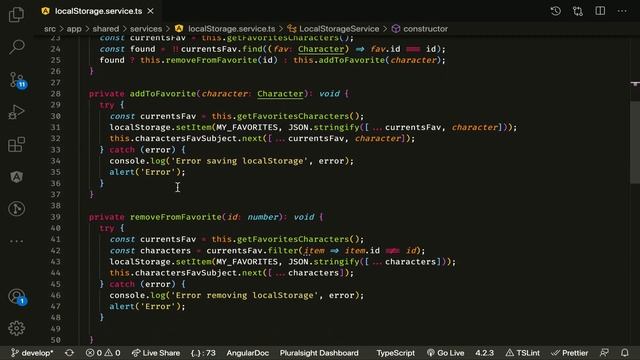
Task: Open notifications bell
Action: click(x=624, y=353)
